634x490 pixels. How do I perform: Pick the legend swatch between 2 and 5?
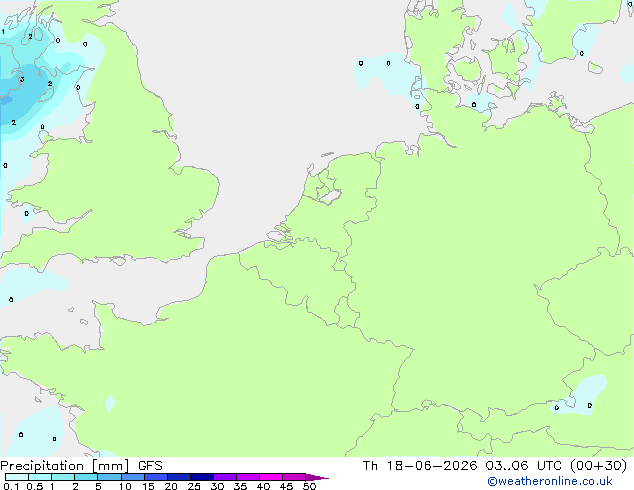(x=86, y=477)
